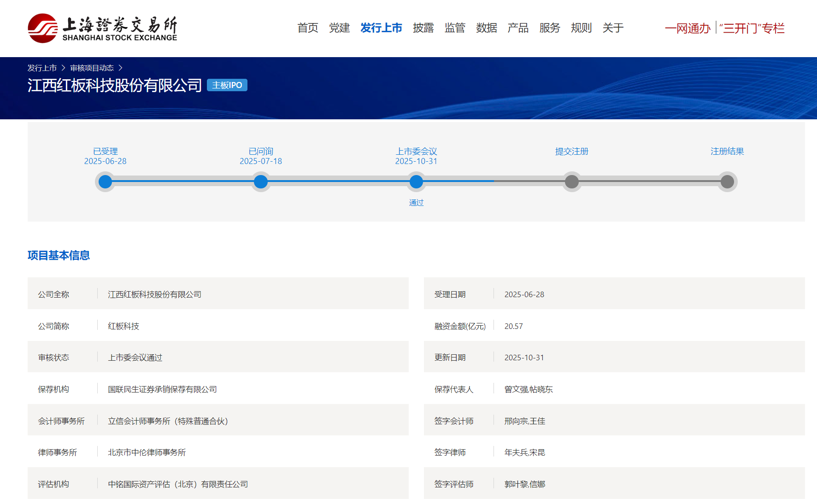Open the 规则 menu item

pyautogui.click(x=581, y=28)
